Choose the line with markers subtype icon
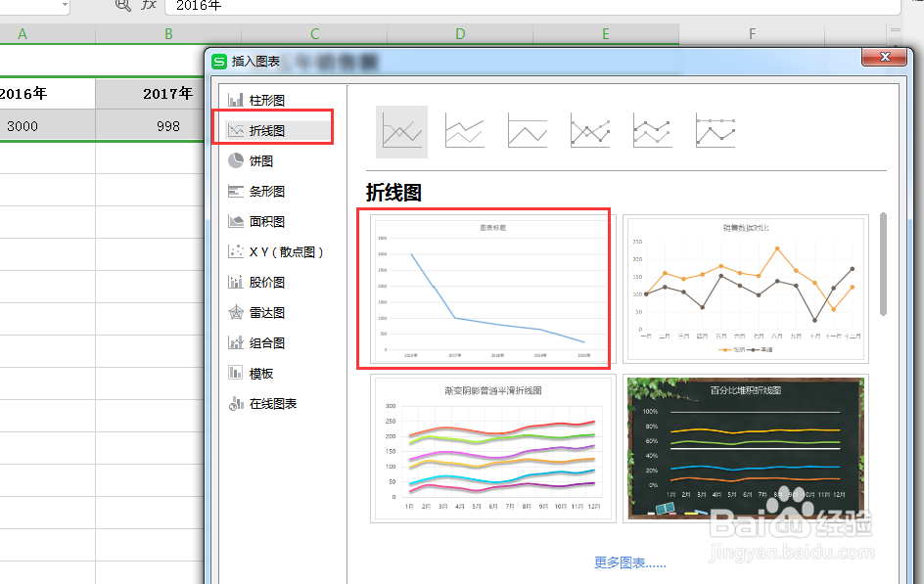924x584 pixels. click(x=590, y=131)
